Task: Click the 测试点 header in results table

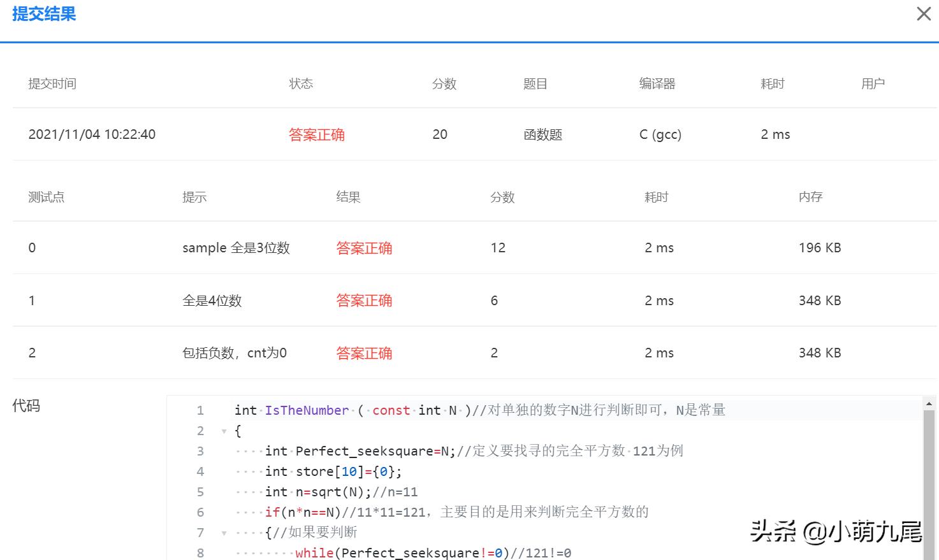Action: (46, 197)
